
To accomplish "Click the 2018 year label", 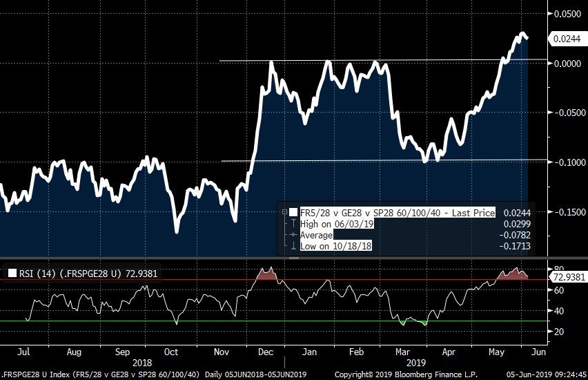I will pyautogui.click(x=142, y=363).
